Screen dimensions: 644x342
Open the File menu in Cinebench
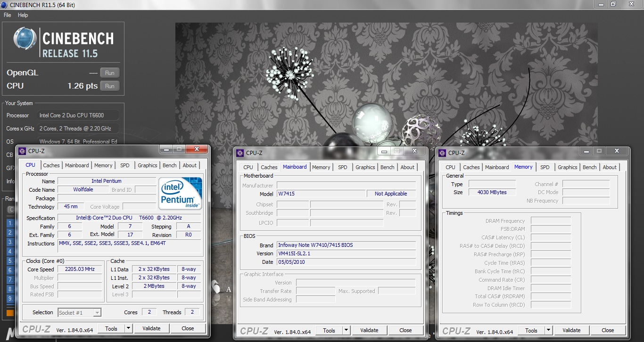click(7, 15)
